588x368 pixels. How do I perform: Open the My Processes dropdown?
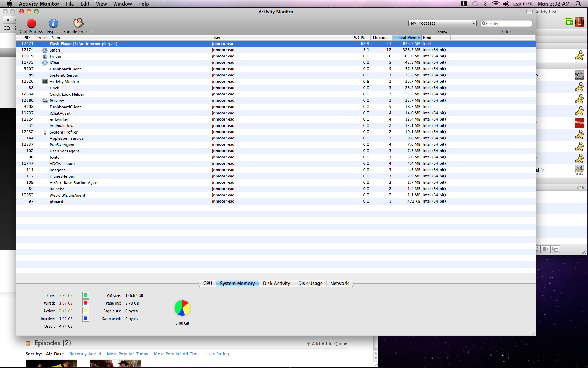[442, 23]
